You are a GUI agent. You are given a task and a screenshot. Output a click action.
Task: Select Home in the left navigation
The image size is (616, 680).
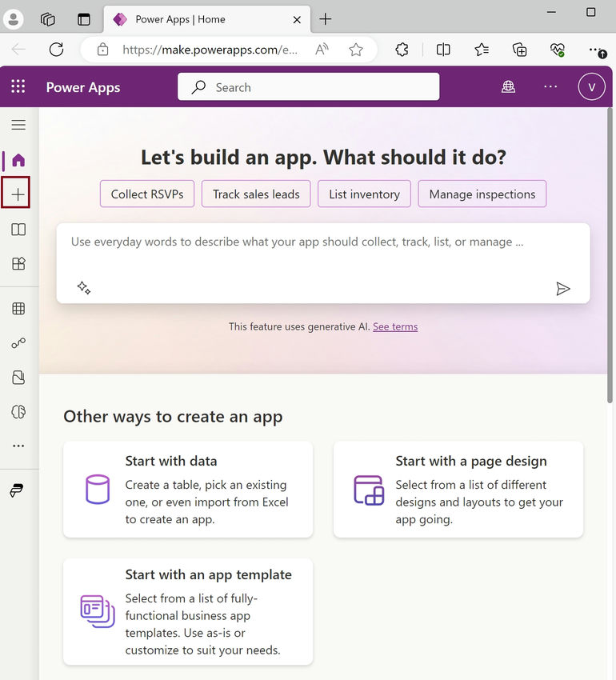[x=16, y=158]
